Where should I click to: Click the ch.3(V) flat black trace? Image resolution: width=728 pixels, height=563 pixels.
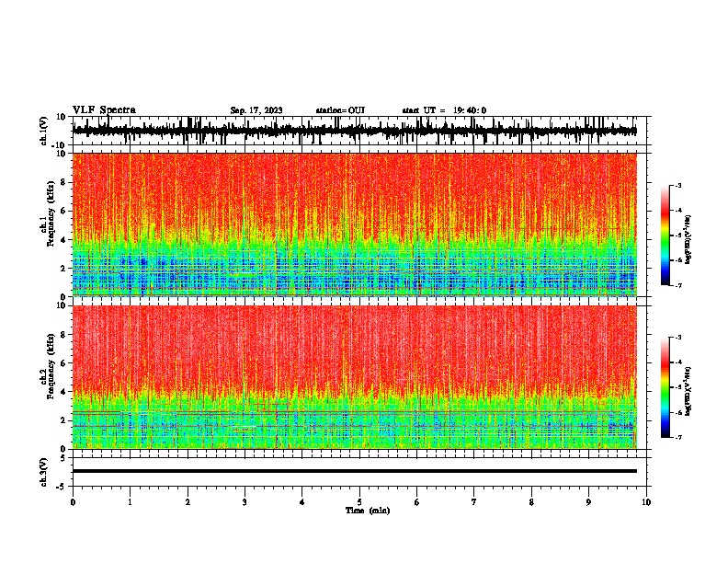(355, 471)
